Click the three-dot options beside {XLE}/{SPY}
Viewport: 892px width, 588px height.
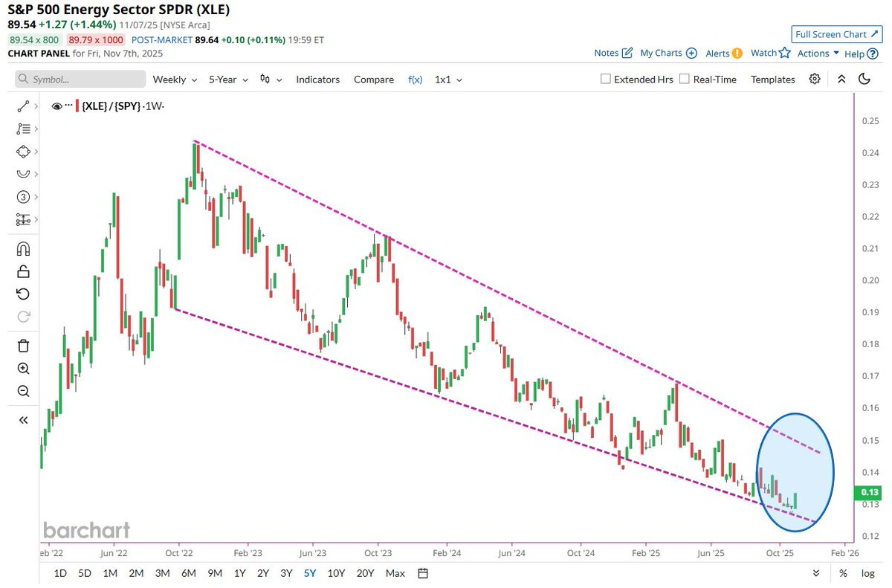[69, 106]
